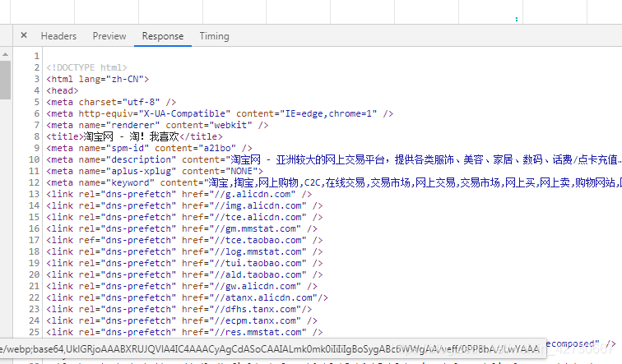Click the ecpm.tanx.com prefetch line
This screenshot has height=364, width=622.
coord(182,320)
